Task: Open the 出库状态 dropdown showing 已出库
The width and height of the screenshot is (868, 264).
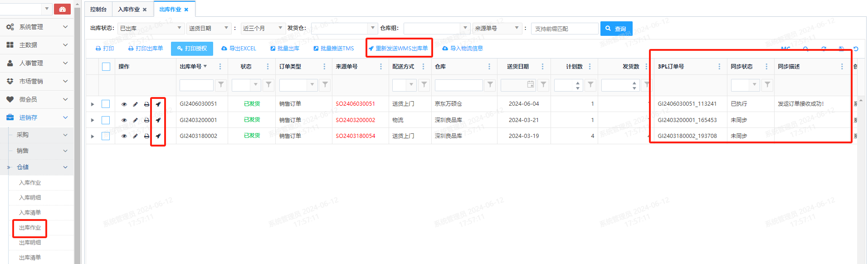Action: (x=150, y=28)
